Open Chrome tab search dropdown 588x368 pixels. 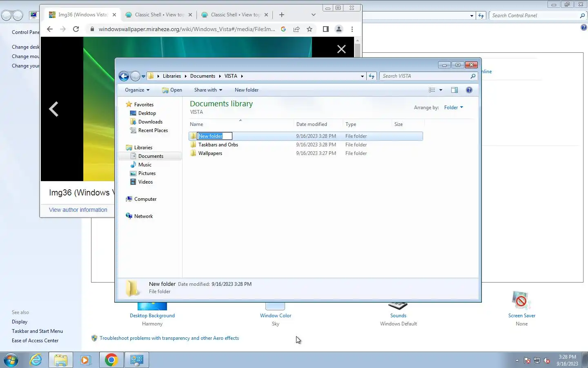(313, 15)
